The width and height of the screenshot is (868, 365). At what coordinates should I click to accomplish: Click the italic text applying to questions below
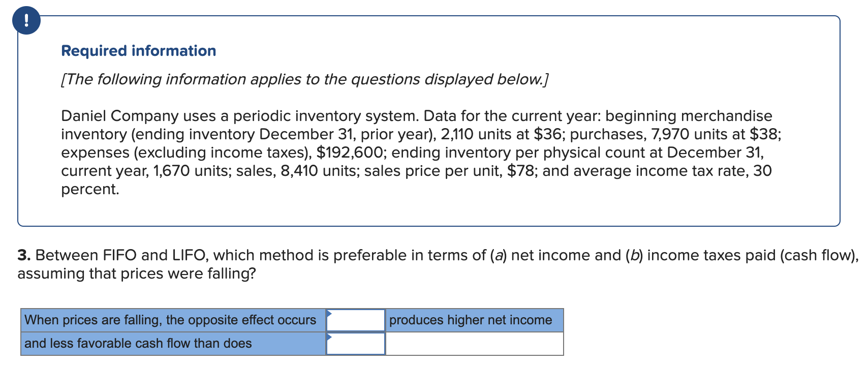pos(304,79)
